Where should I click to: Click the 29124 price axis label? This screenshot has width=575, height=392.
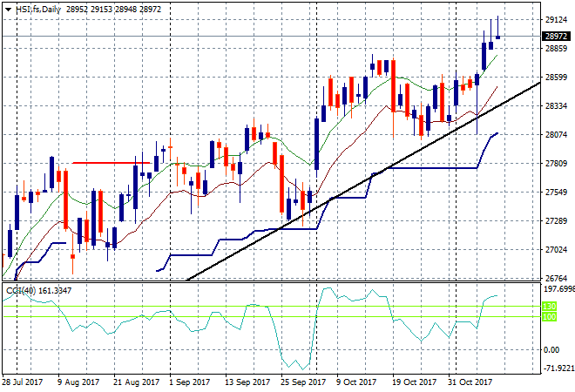click(556, 19)
